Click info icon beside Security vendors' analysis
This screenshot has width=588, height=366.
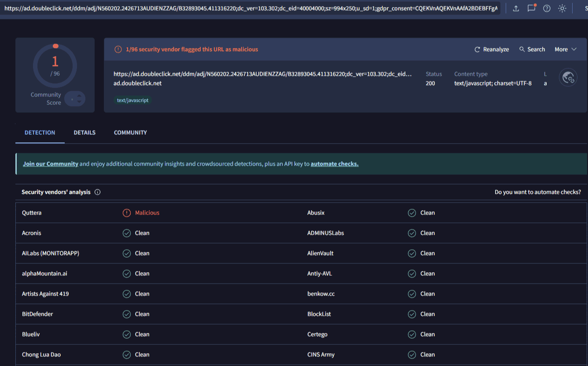98,192
